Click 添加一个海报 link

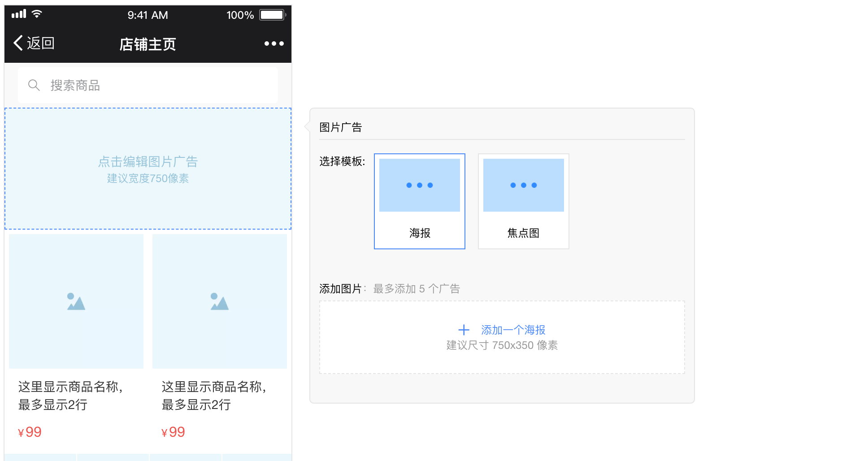coord(513,330)
